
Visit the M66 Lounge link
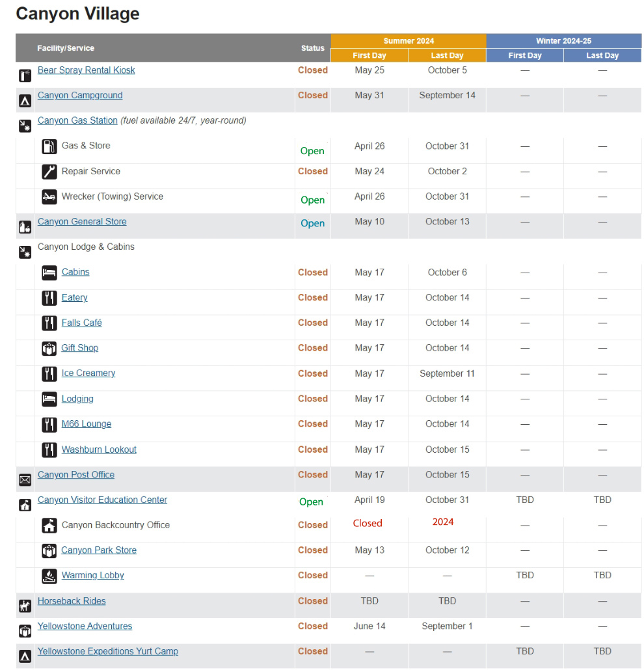tap(86, 424)
